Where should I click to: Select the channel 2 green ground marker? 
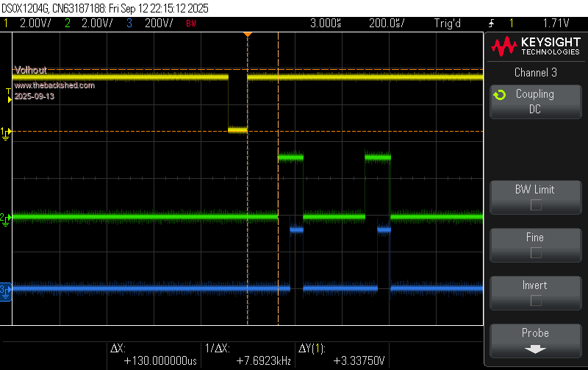(x=6, y=218)
